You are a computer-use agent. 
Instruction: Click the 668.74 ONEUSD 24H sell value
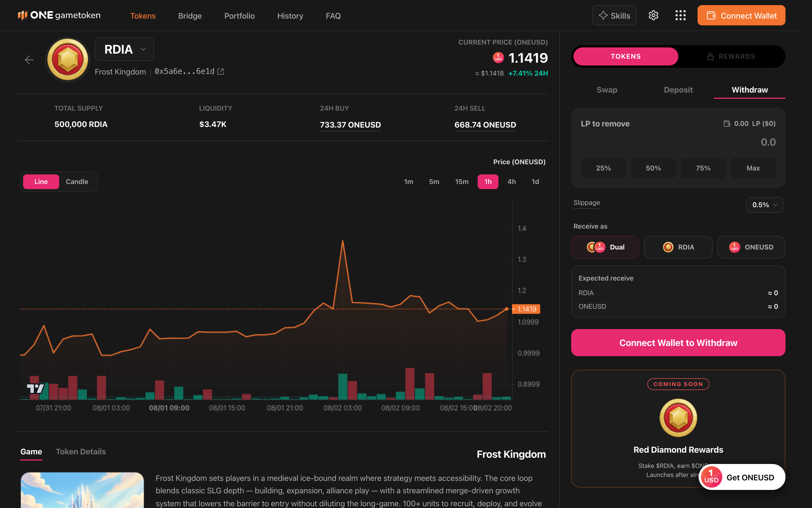pyautogui.click(x=485, y=125)
